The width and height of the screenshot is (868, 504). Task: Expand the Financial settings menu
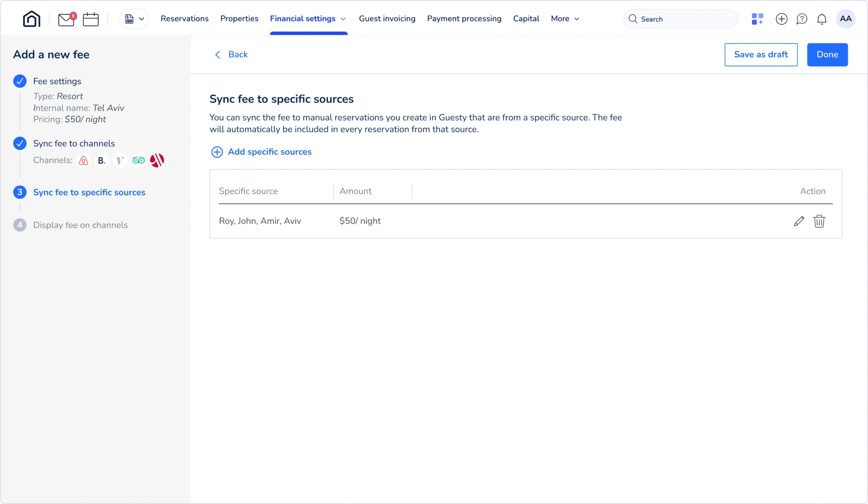308,19
